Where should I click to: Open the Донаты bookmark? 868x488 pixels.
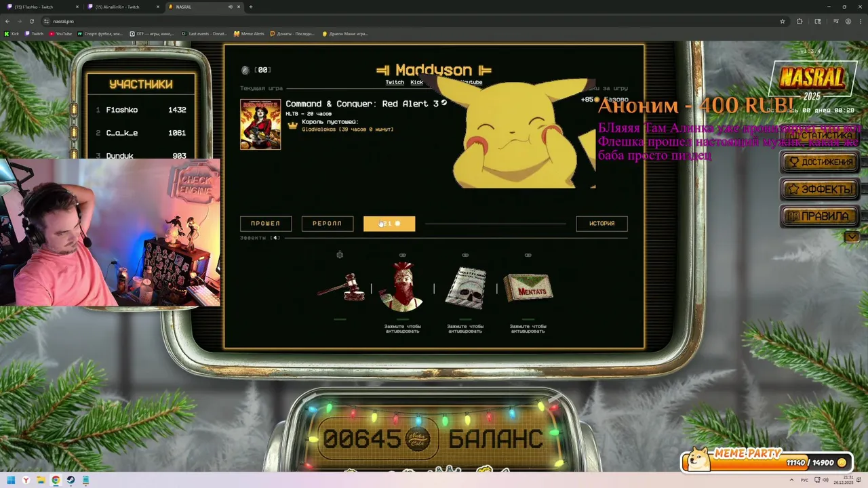[294, 33]
